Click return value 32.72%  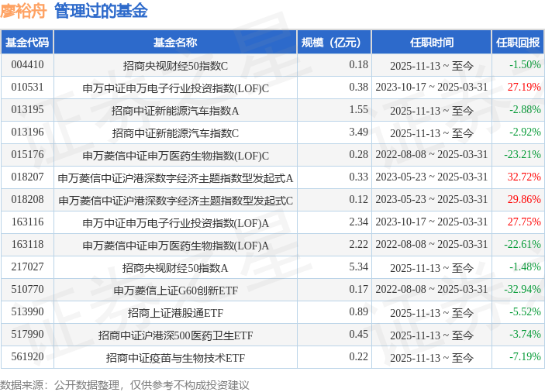click(524, 177)
